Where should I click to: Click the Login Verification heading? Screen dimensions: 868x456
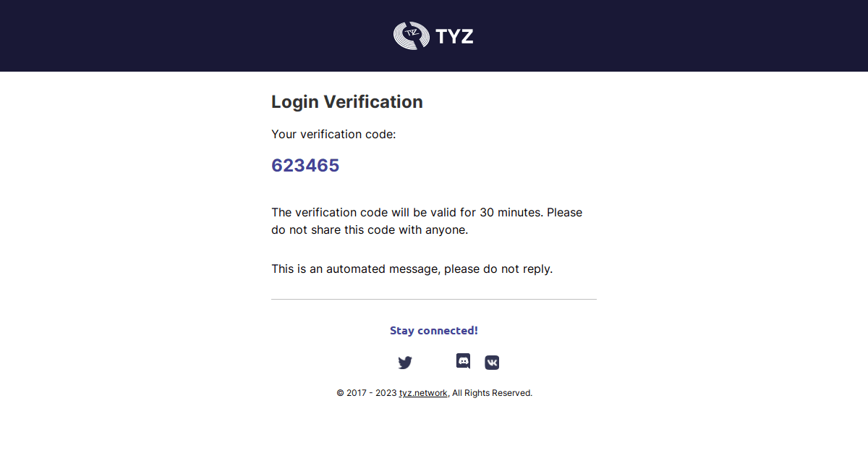coord(347,102)
